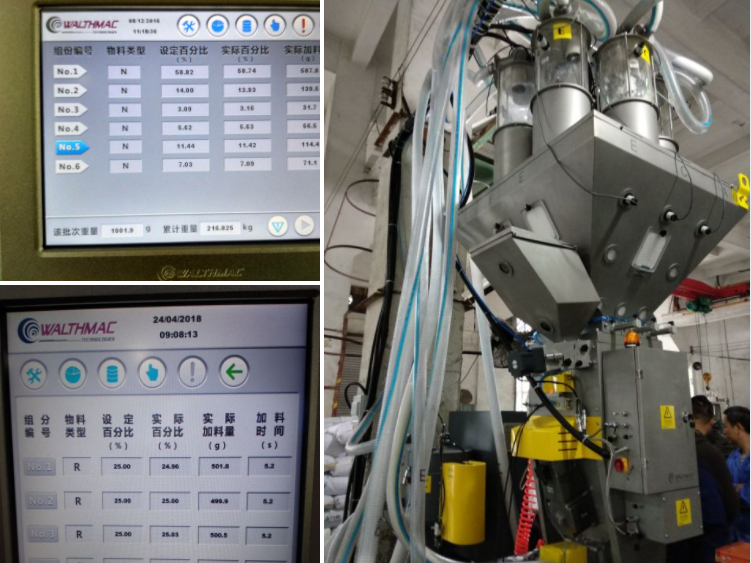751x563 pixels.
Task: Open the wrench settings icon on the 2018 screen
Action: pyautogui.click(x=34, y=375)
